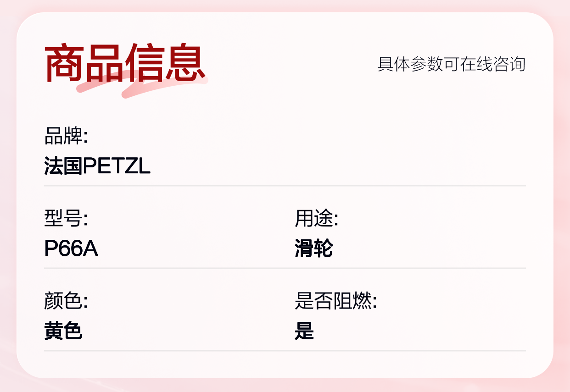Viewport: 570px width, 392px height.
Task: Click the 颜色: field label
Action: pyautogui.click(x=66, y=301)
